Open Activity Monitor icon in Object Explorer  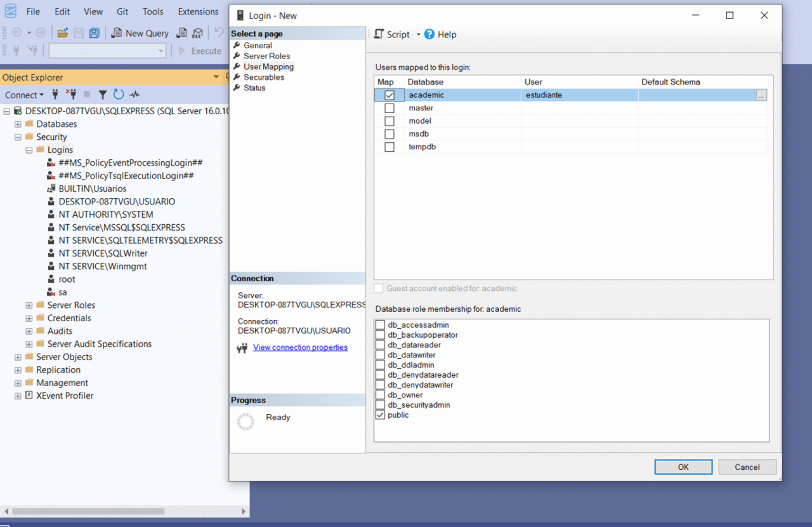pos(134,95)
